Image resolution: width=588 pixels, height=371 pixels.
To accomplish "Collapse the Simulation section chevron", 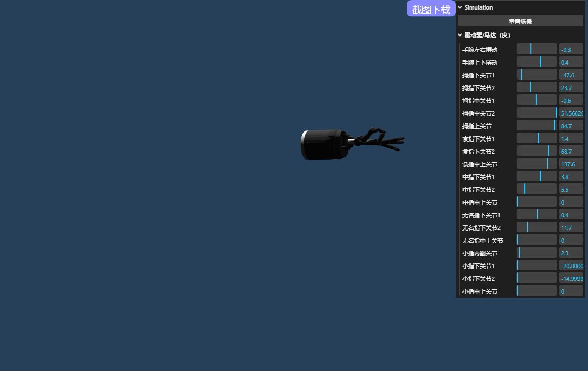I will (x=460, y=7).
